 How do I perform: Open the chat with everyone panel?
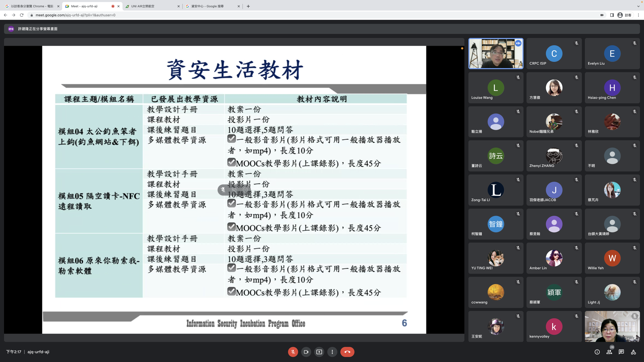click(x=621, y=352)
